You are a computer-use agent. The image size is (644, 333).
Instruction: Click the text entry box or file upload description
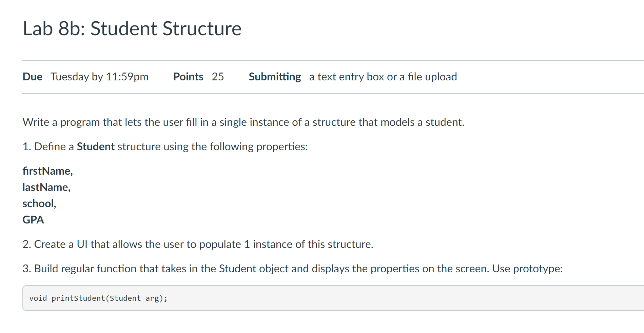click(383, 77)
